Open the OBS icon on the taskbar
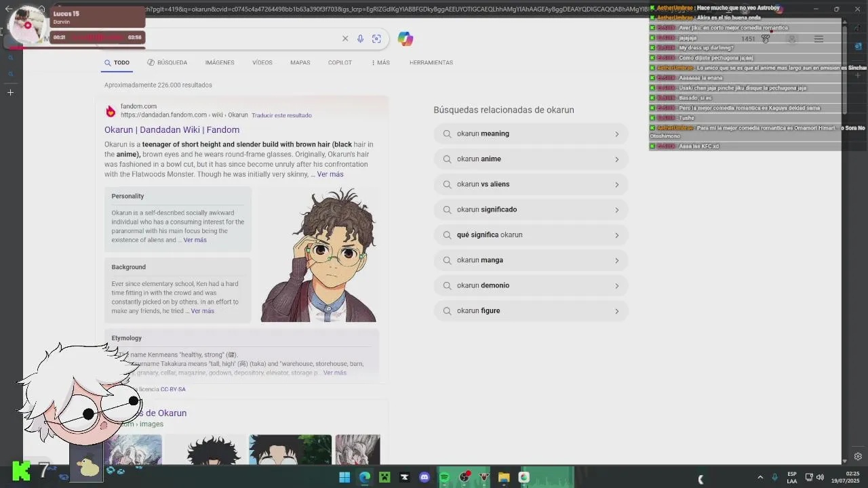 pyautogui.click(x=465, y=477)
